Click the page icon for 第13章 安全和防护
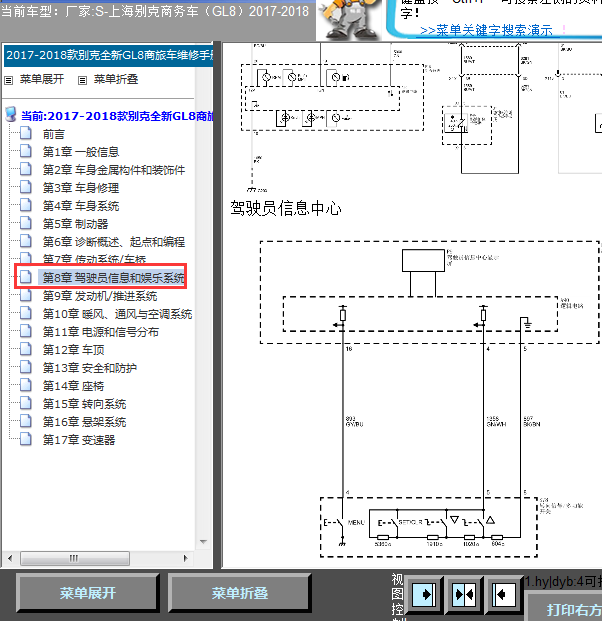This screenshot has height=624, width=602. tap(26, 367)
